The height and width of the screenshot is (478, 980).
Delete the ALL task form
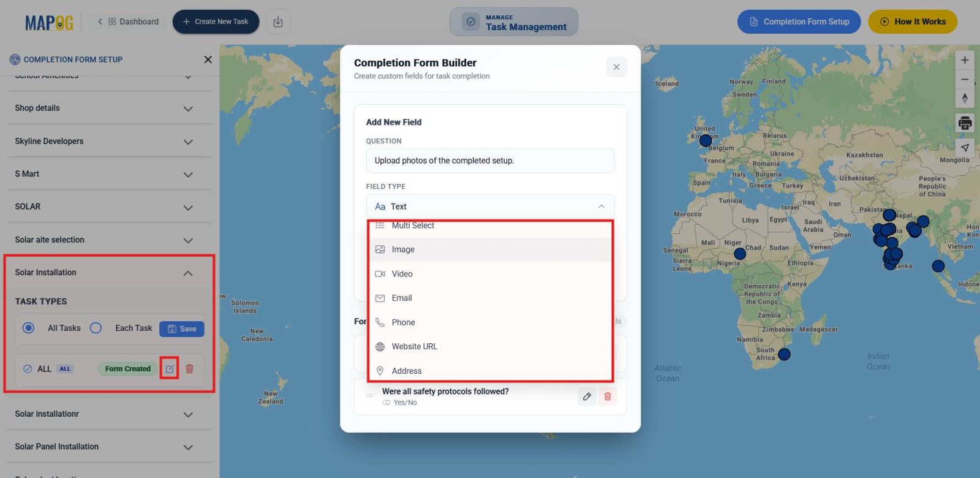tap(189, 369)
